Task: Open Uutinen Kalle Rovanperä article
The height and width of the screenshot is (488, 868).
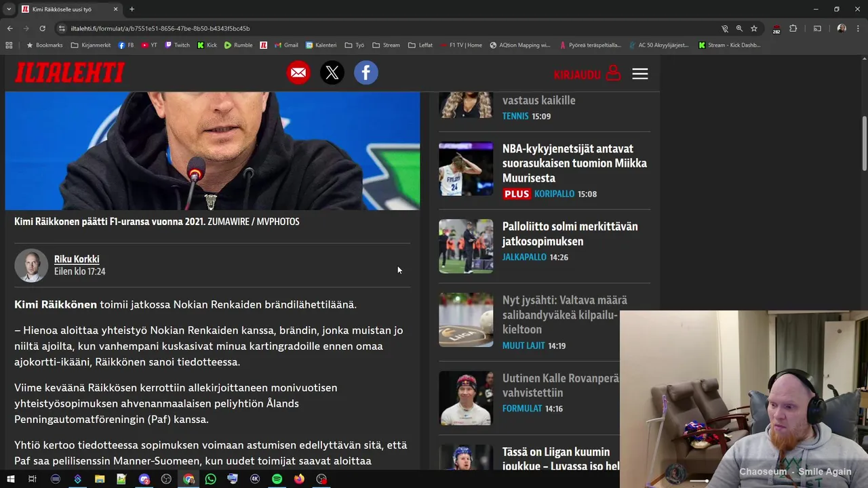Action: coord(560,386)
